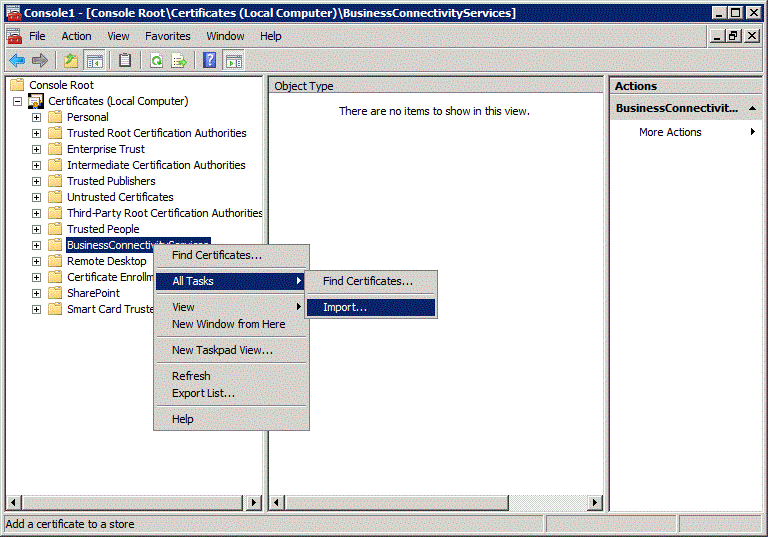768x537 pixels.
Task: Click the tree pane scroll right arrow
Action: click(253, 502)
